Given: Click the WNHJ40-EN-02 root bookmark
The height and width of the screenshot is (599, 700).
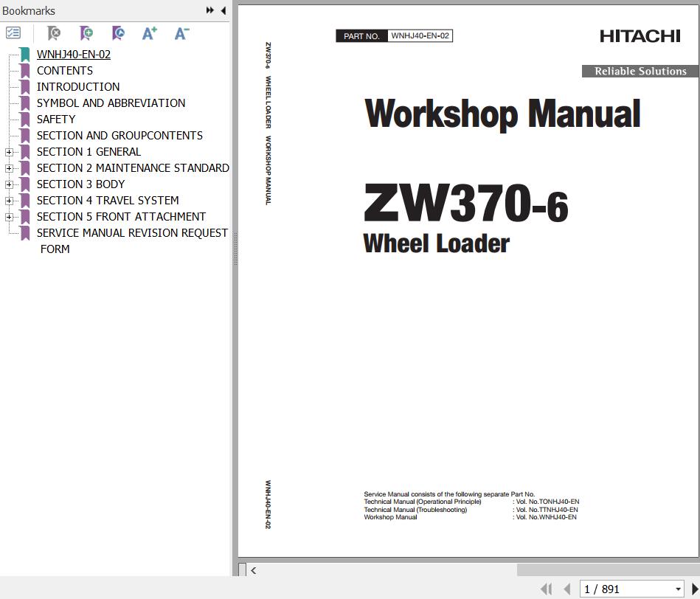Looking at the screenshot, I should (74, 55).
